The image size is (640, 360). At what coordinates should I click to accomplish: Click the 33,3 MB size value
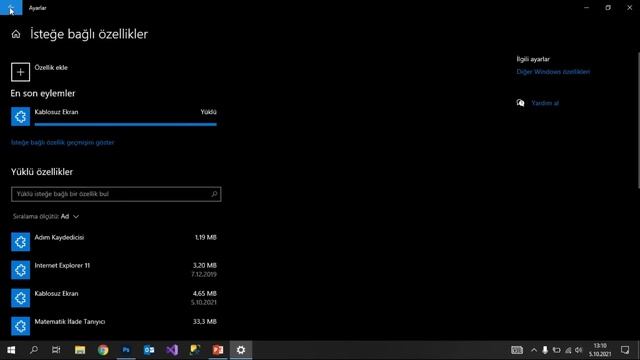pyautogui.click(x=205, y=322)
